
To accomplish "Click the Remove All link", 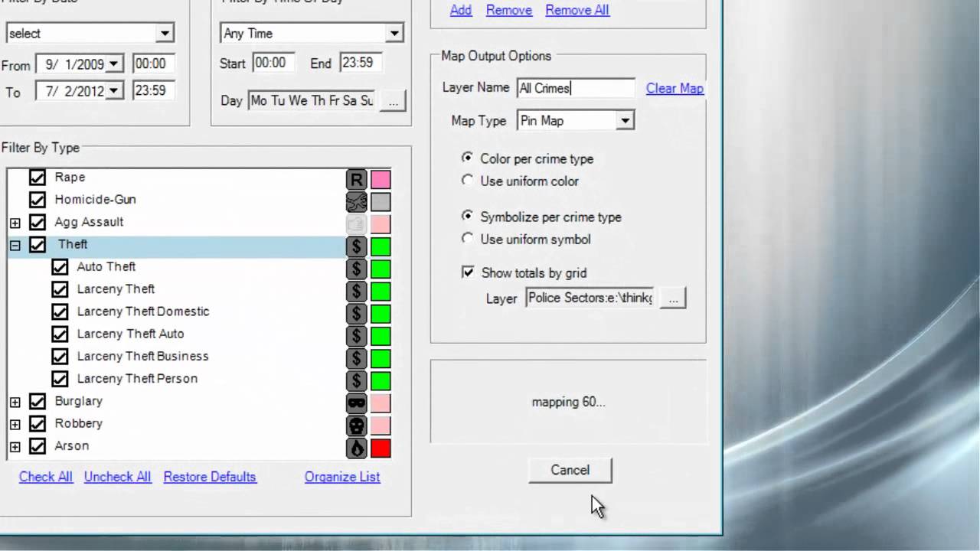I will 577,10.
